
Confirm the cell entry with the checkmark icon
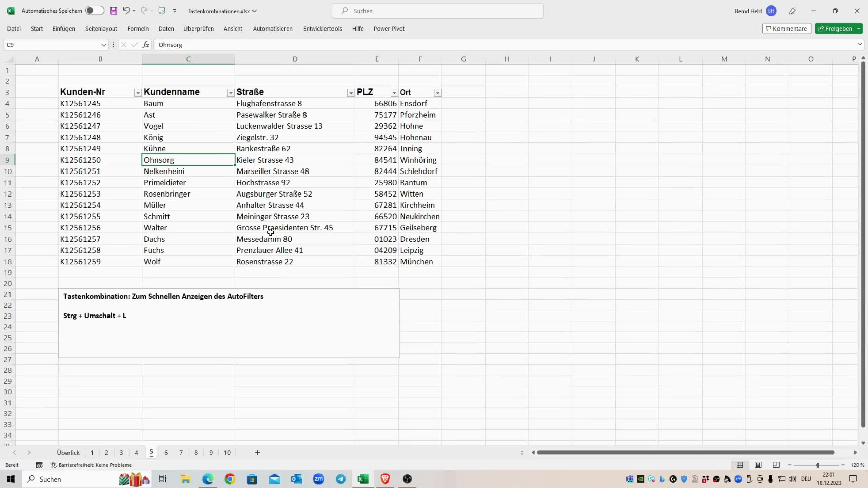click(134, 44)
